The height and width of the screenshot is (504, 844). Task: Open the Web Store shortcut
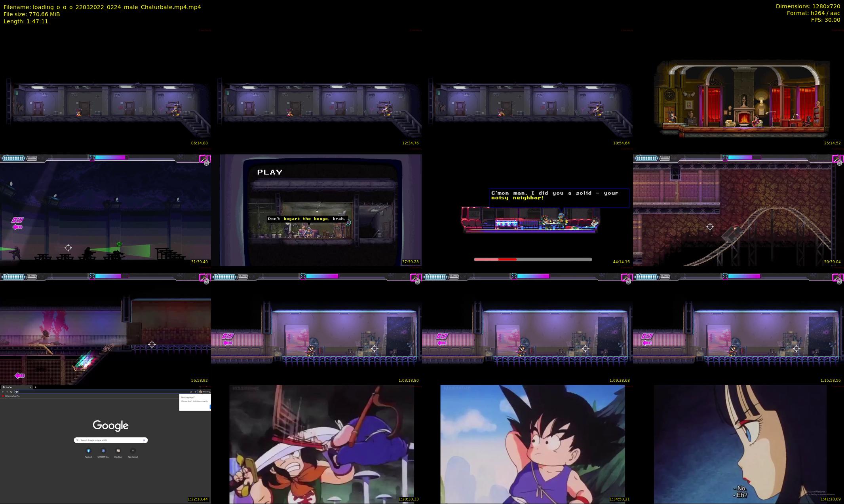click(x=118, y=451)
